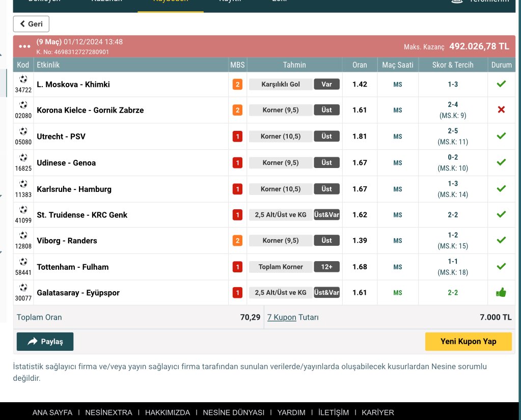The width and height of the screenshot is (521, 420).
Task: Open the three-dot coupon options menu
Action: pos(24,46)
